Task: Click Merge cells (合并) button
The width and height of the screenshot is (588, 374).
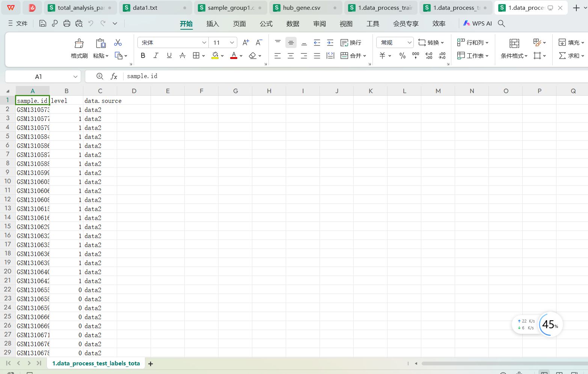Action: pos(353,56)
